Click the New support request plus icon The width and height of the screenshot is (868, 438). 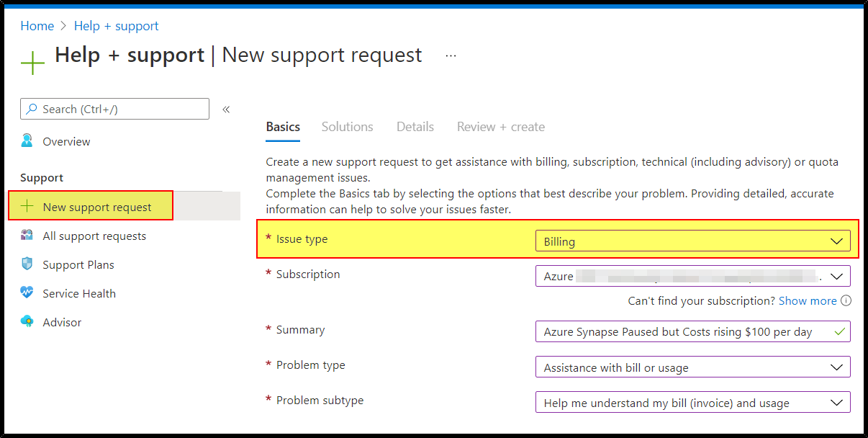click(x=27, y=206)
